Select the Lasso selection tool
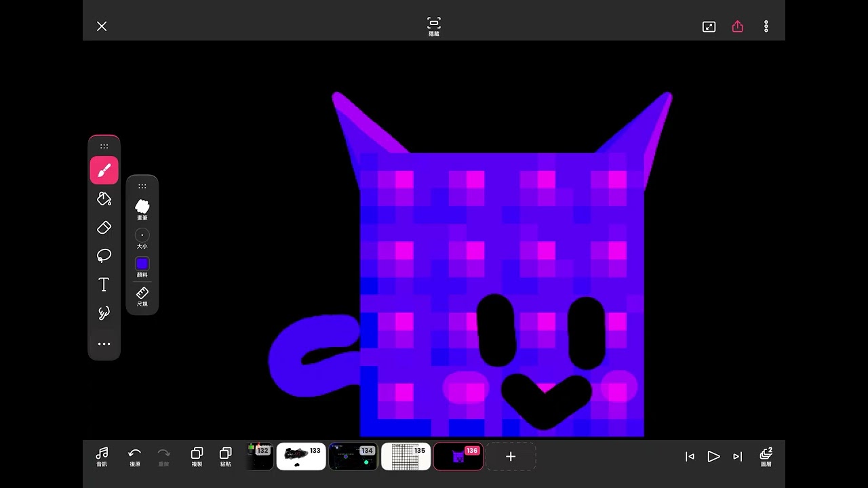This screenshot has width=868, height=488. click(x=104, y=256)
